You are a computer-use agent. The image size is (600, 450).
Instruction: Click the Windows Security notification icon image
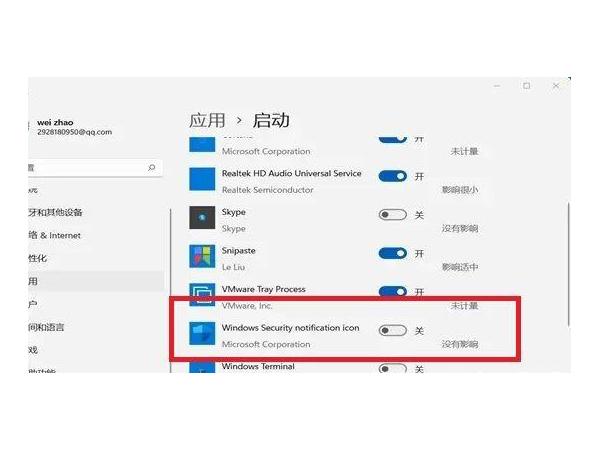(x=202, y=333)
